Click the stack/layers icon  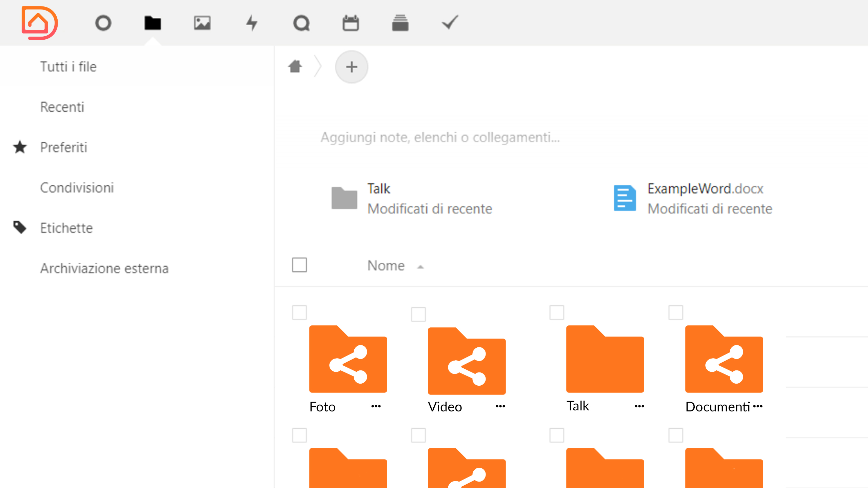(399, 23)
